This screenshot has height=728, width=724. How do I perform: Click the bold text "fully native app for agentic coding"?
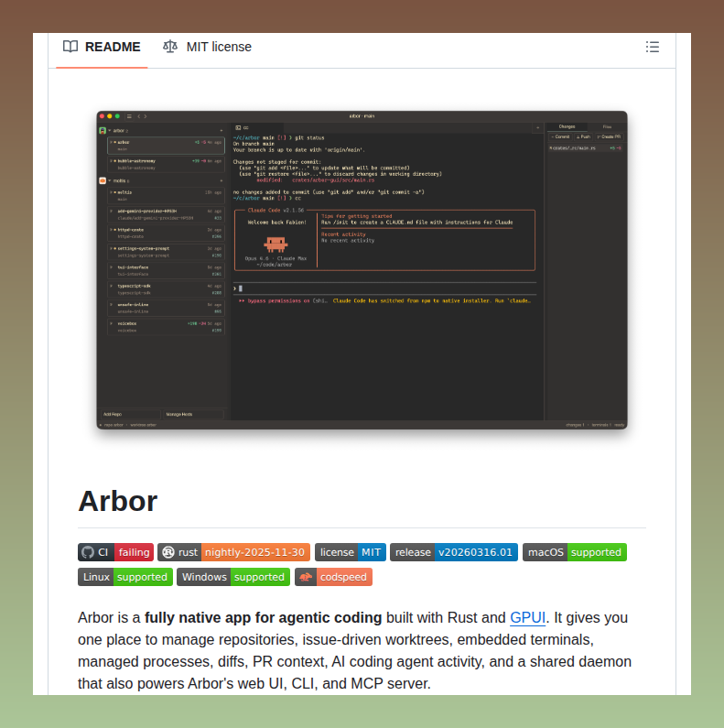pos(263,618)
